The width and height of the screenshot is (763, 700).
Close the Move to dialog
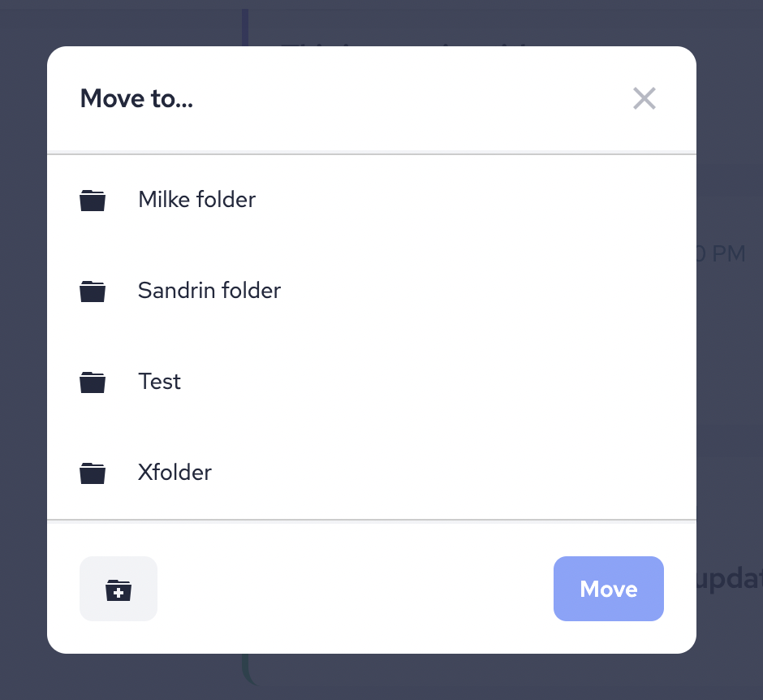644,99
